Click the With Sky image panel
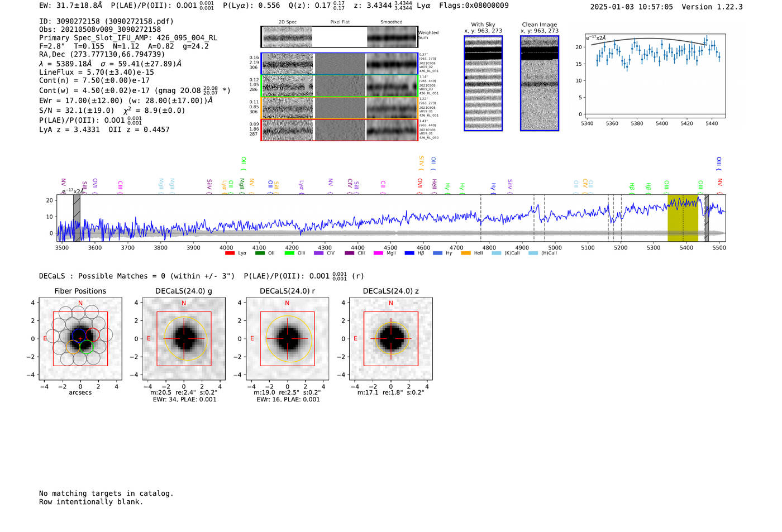Viewport: 782px width, 532px height. tap(483, 83)
